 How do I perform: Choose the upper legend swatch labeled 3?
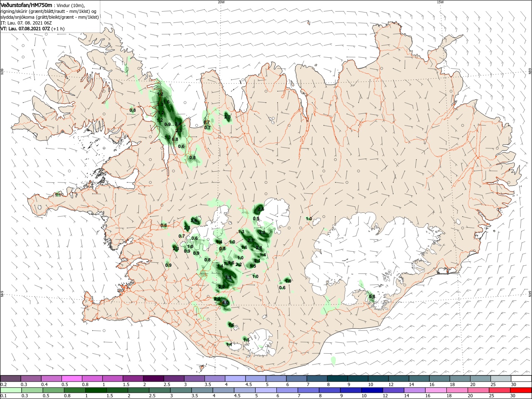coord(194,379)
